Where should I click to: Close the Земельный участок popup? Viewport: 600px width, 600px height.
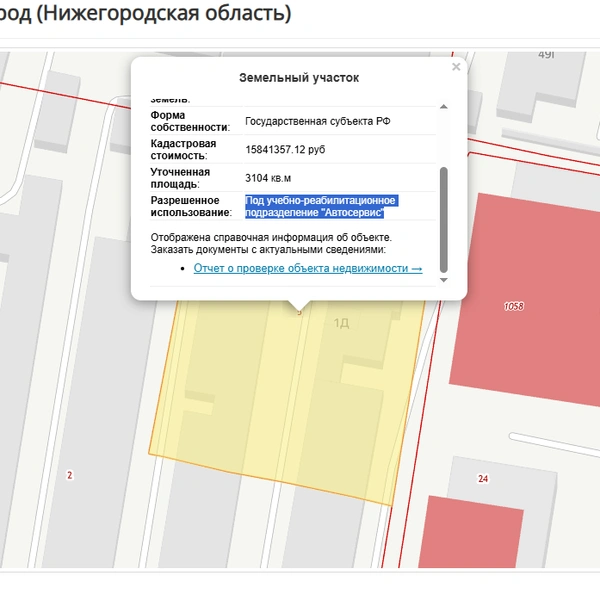tap(456, 67)
